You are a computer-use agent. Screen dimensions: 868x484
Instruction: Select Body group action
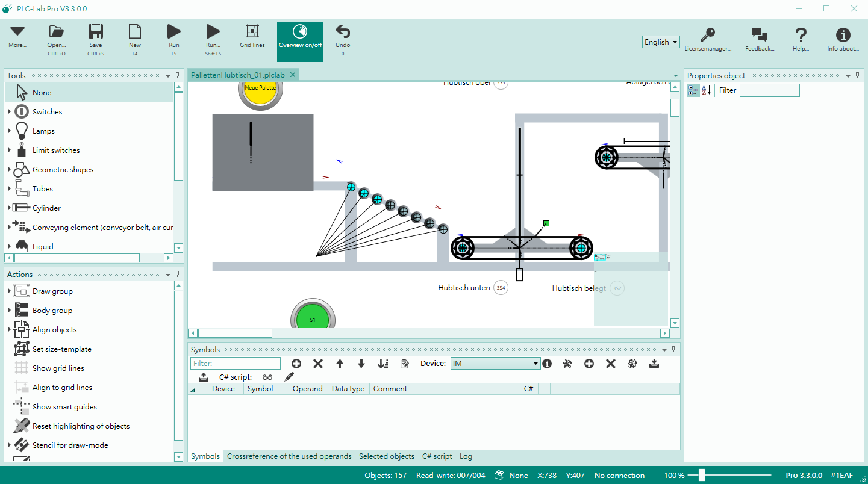[52, 311]
